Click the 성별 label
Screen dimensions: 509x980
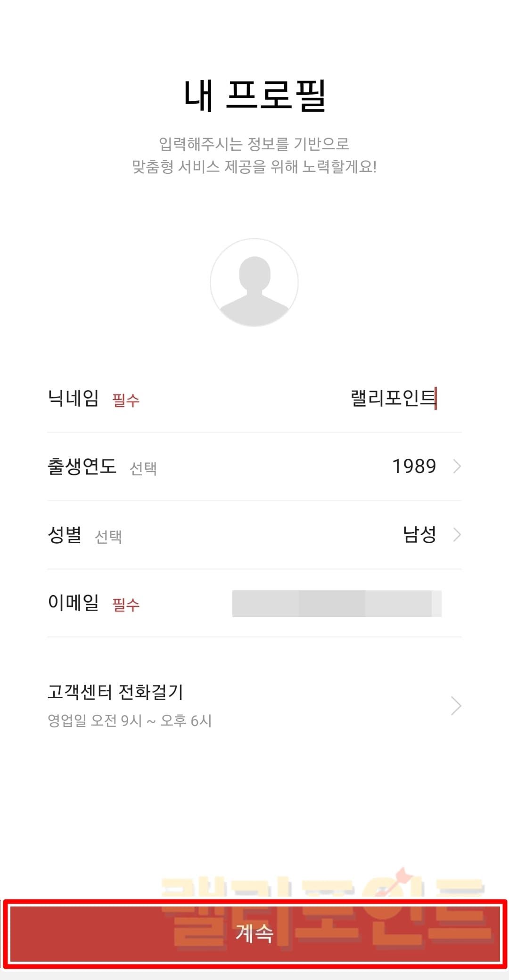65,535
